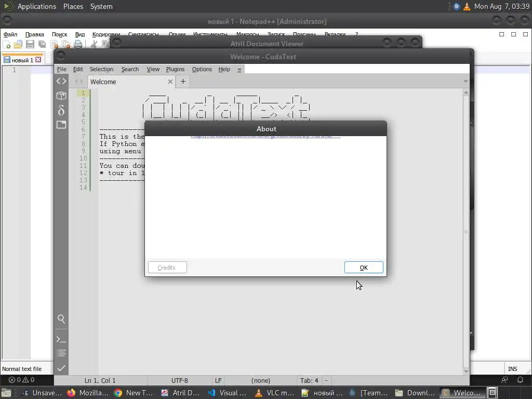Click the blue round tray icon beside VLC cone

click(457, 6)
